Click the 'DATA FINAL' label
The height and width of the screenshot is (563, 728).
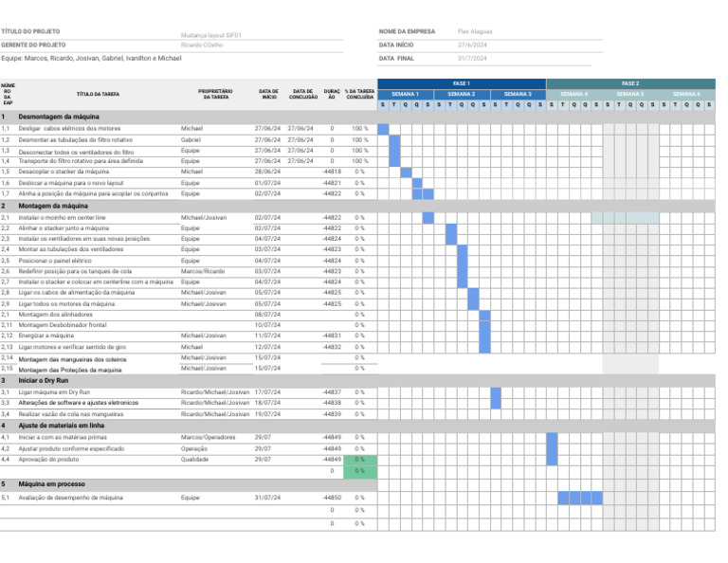click(396, 59)
